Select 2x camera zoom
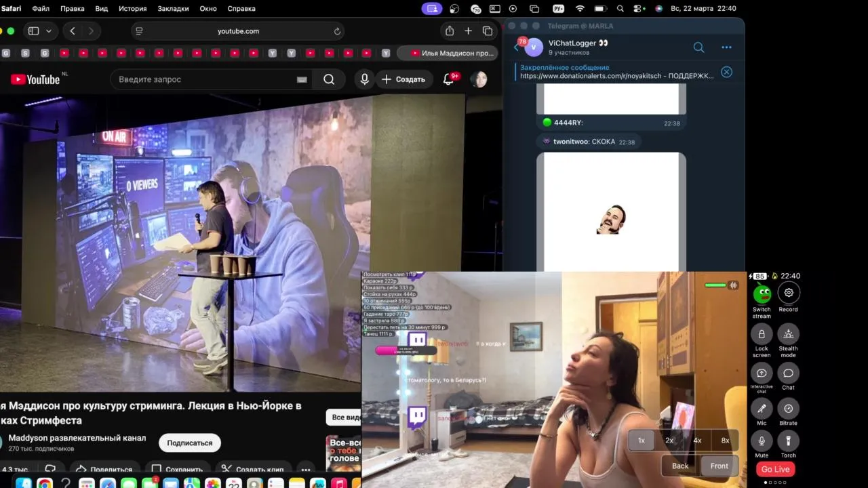Viewport: 868px width, 488px height. point(669,441)
